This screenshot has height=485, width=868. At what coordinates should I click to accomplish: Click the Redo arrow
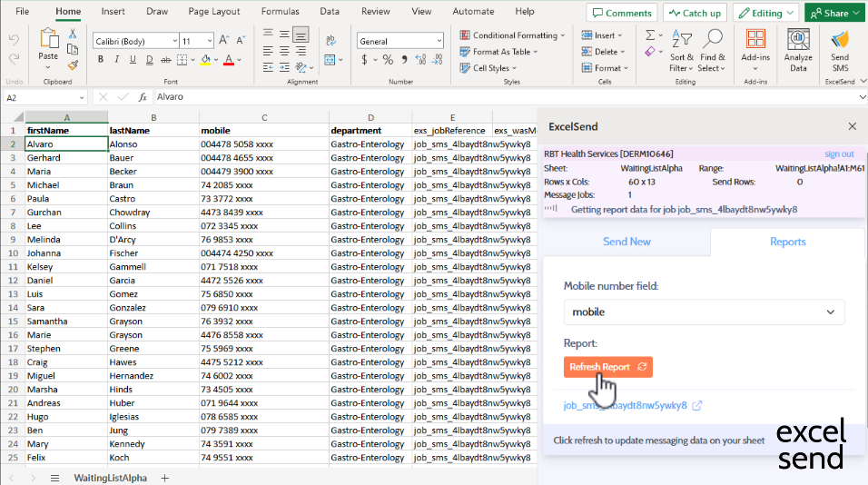click(14, 57)
